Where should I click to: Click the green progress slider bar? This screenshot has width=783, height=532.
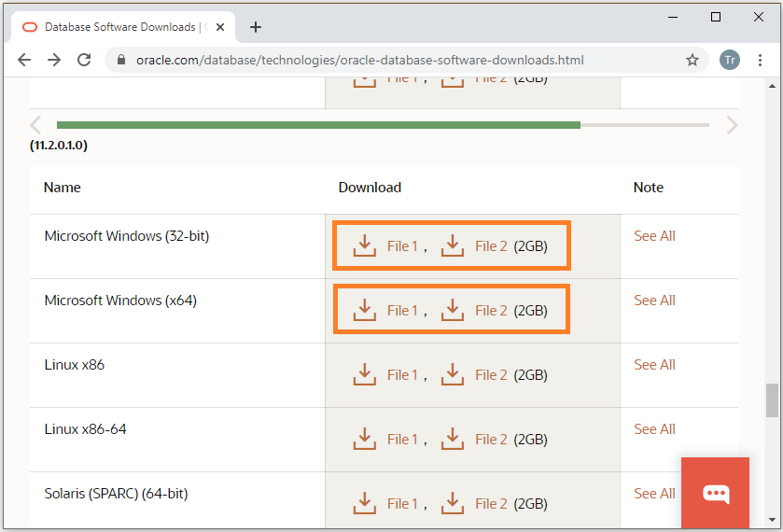(318, 125)
